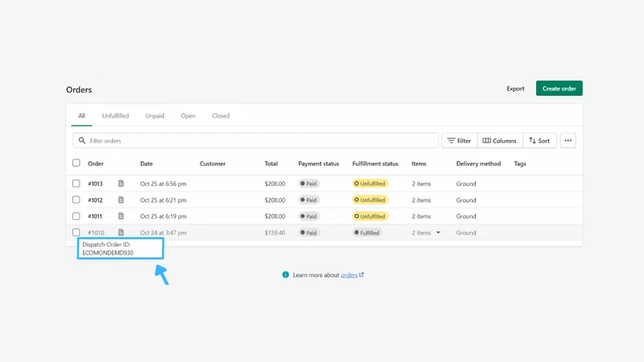Open order #1013
Screen dimensions: 644x362
95,183
